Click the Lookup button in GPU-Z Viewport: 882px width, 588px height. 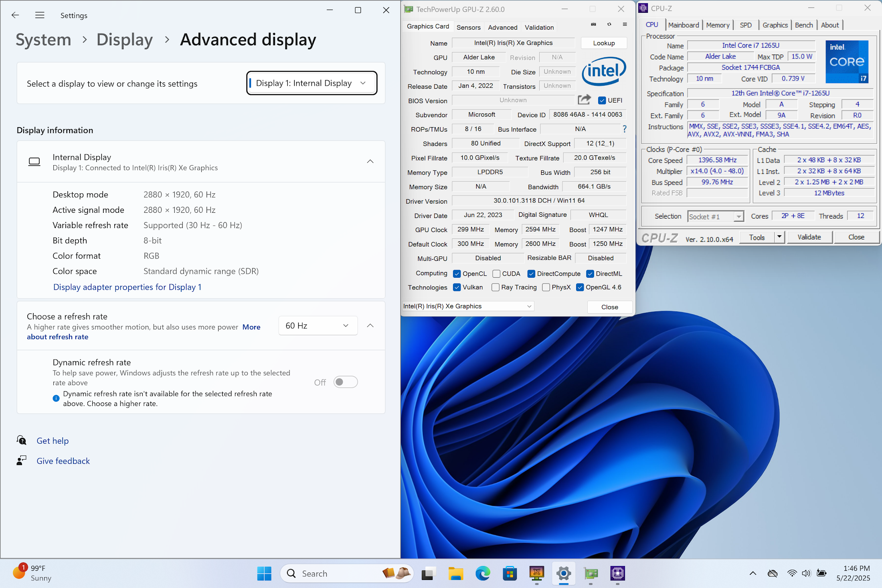(604, 43)
